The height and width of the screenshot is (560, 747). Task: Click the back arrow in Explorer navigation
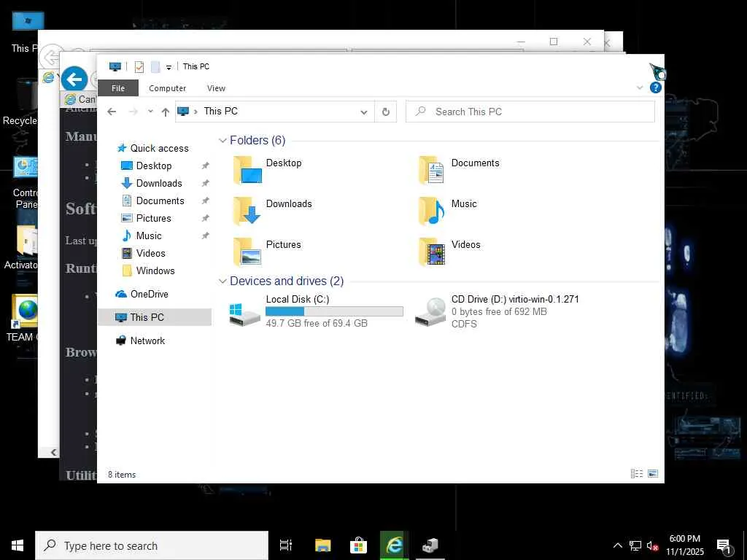(x=112, y=112)
